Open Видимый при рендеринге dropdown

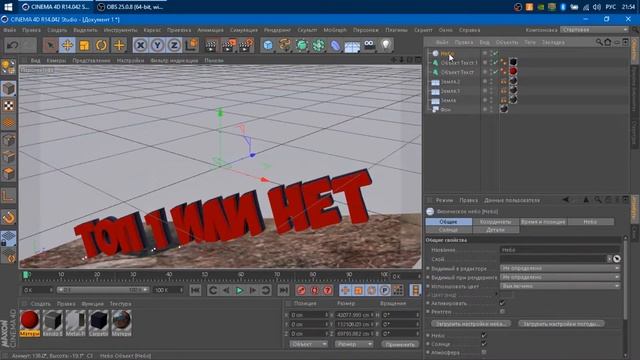(560, 277)
